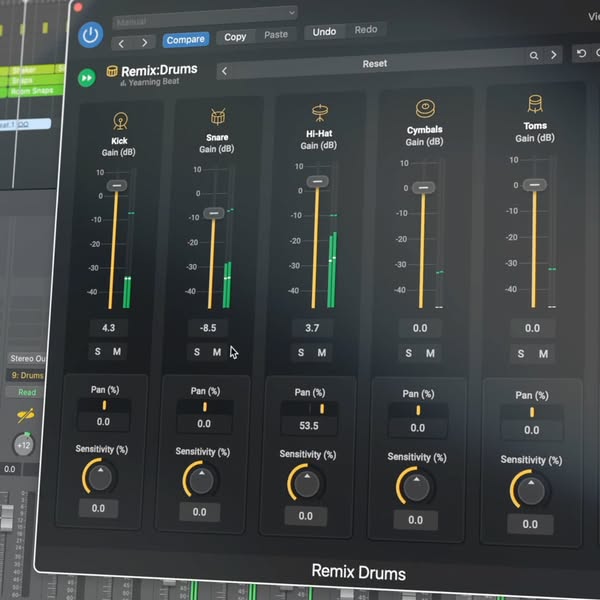Screen dimensions: 600x600
Task: Solo the Kick channel
Action: (x=98, y=351)
